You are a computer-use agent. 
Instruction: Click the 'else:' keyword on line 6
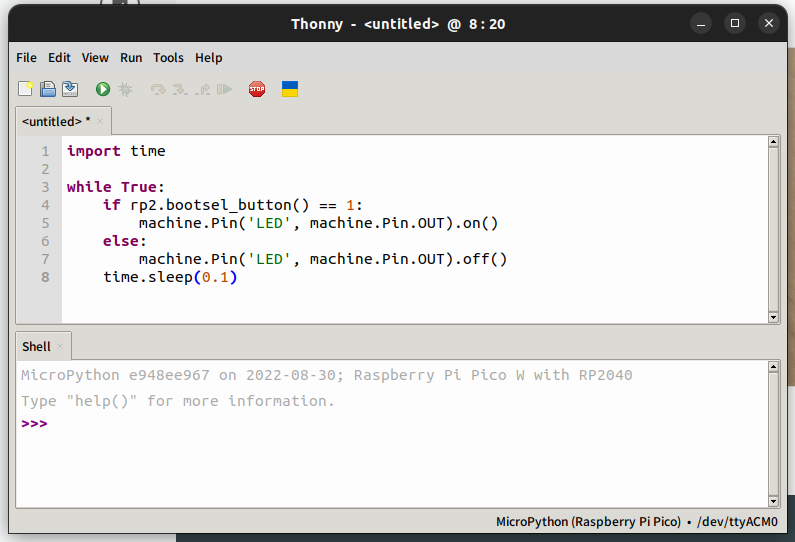click(125, 241)
